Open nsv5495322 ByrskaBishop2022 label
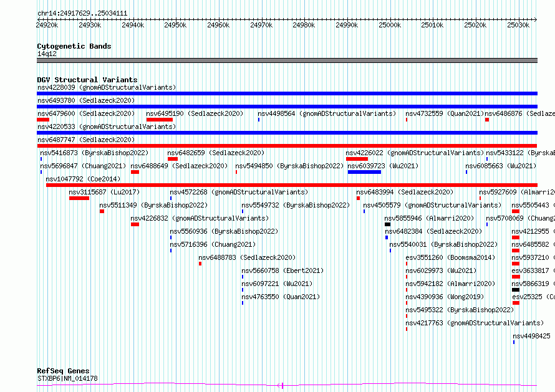The image size is (555, 392). coord(460,310)
